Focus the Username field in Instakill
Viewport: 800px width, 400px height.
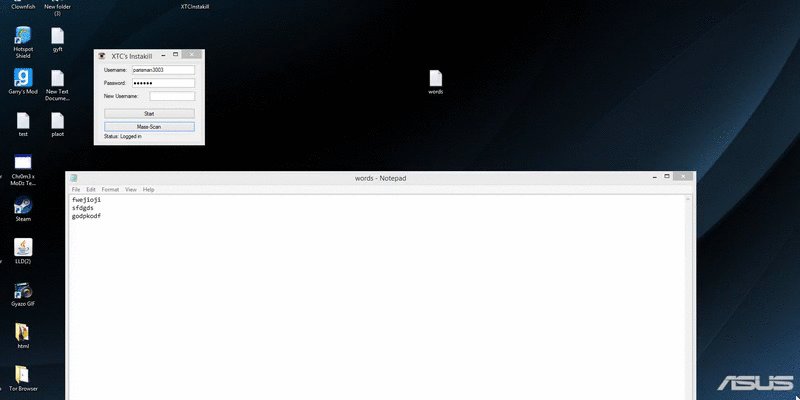pos(163,70)
